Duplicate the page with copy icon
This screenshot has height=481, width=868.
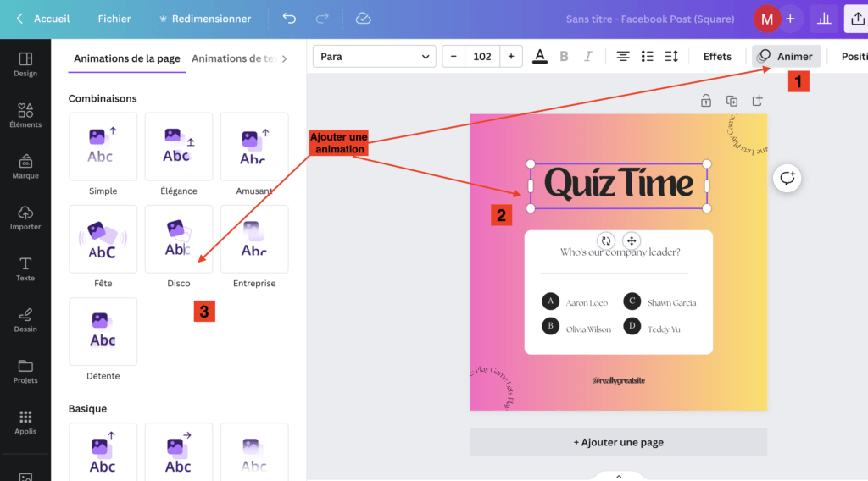point(732,101)
